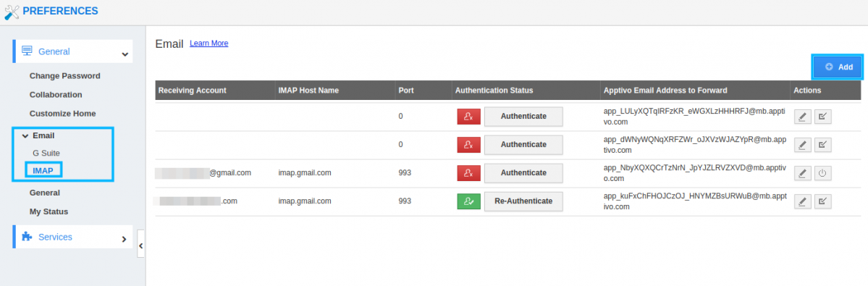
Task: Click the green authenticated status icon
Action: pos(469,201)
